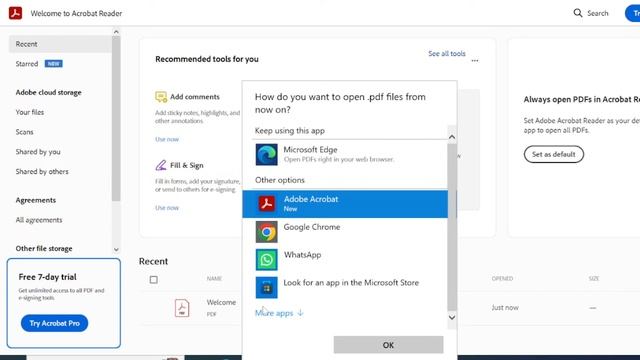This screenshot has width=640, height=360.
Task: Click Try Acrobat Pro button
Action: click(x=54, y=323)
